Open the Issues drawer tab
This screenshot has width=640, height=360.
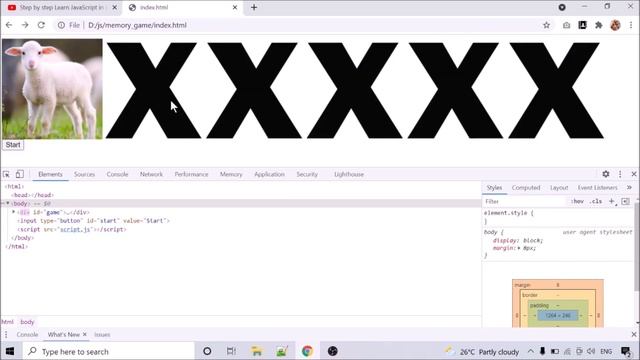point(102,335)
